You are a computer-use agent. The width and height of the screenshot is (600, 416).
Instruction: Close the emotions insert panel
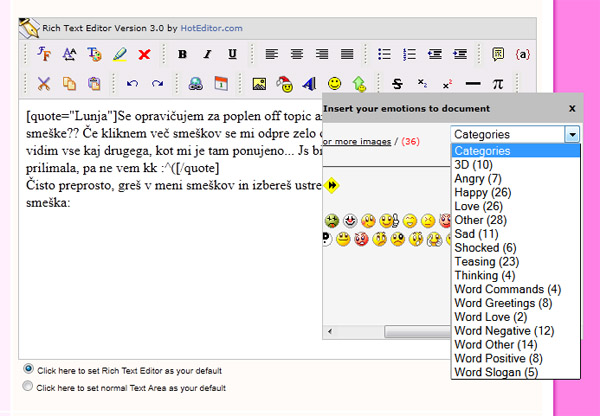[572, 108]
